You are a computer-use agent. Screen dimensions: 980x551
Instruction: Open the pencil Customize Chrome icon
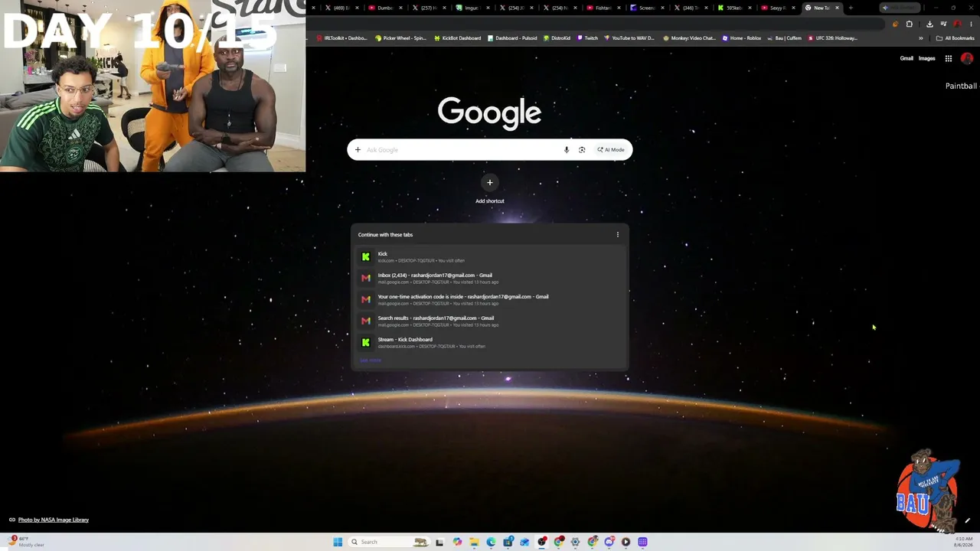(x=967, y=520)
